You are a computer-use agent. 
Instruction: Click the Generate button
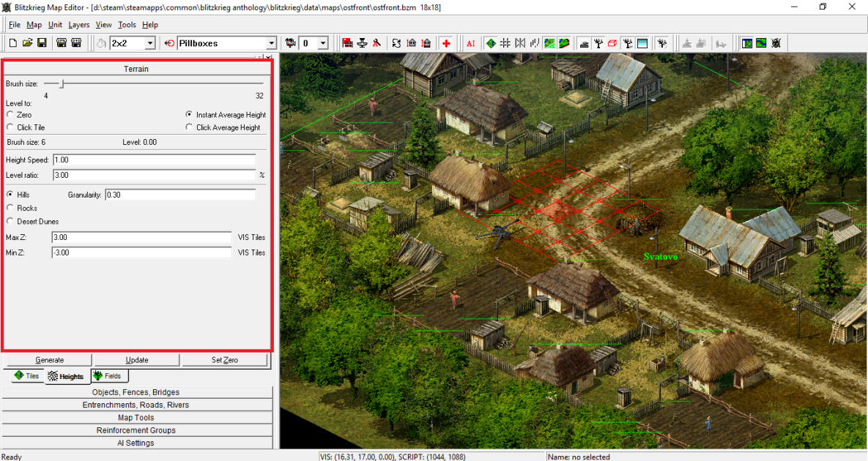coord(49,360)
